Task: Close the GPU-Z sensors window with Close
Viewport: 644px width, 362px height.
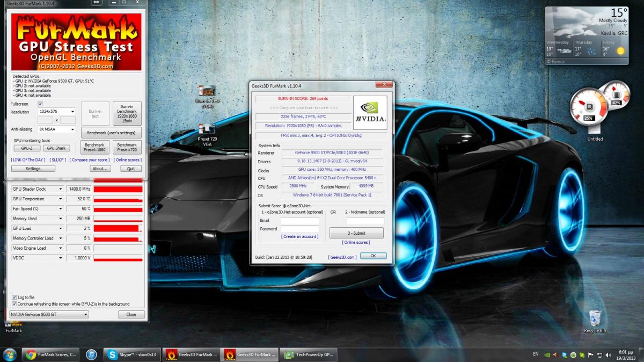Action: pyautogui.click(x=131, y=314)
